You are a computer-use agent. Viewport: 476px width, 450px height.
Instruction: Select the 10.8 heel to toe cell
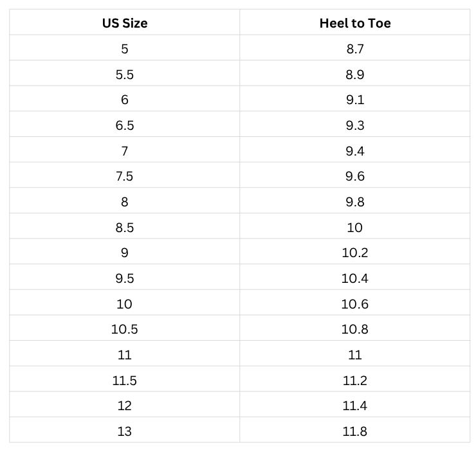coord(355,329)
